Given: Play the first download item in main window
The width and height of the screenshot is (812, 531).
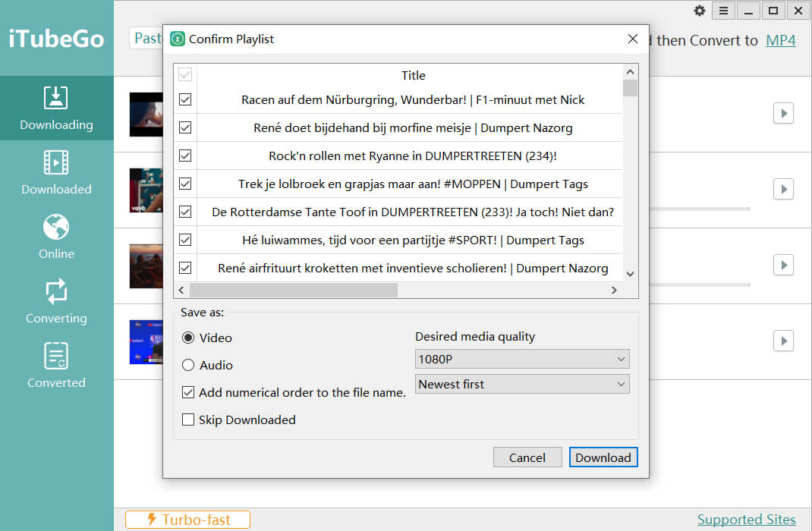Looking at the screenshot, I should [783, 113].
